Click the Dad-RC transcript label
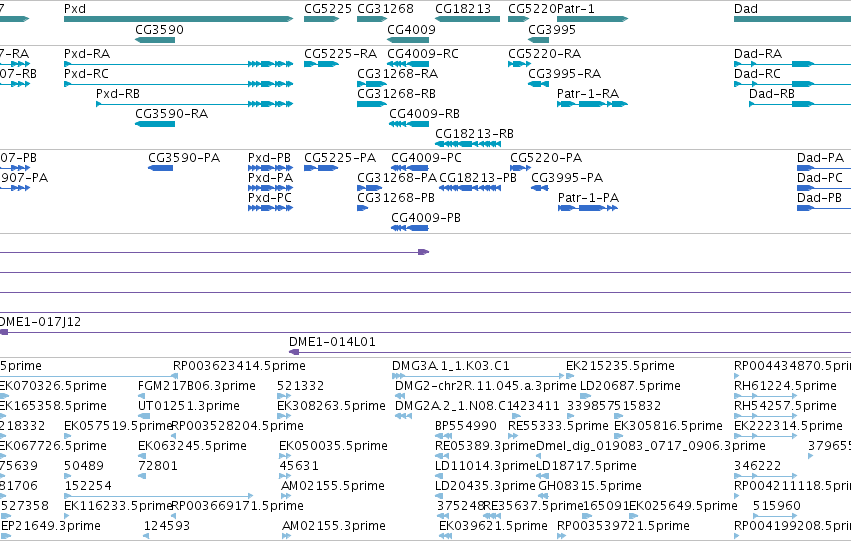 click(x=758, y=74)
